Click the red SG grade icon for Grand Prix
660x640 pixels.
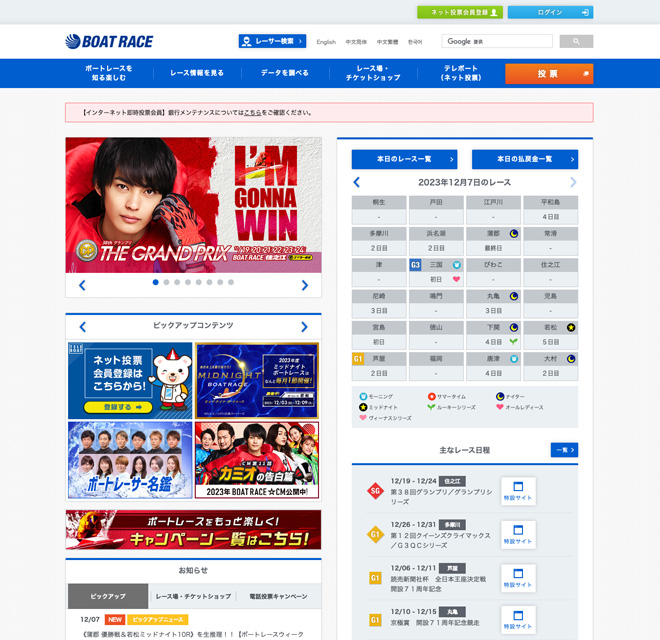tap(375, 491)
